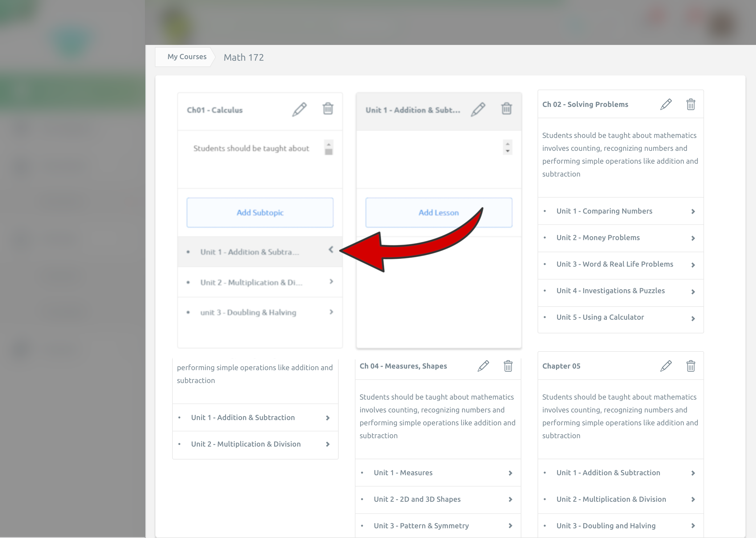
Task: Expand Unit 1 - Measures subtopic
Action: (x=510, y=473)
